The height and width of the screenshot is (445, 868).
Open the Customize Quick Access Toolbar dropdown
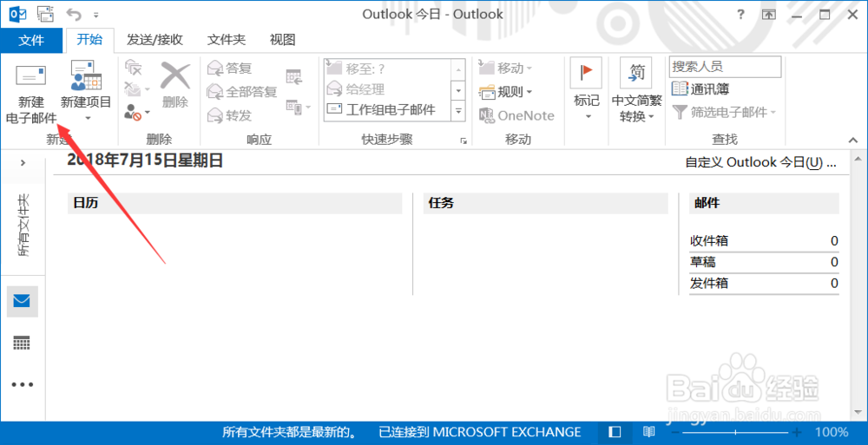96,15
